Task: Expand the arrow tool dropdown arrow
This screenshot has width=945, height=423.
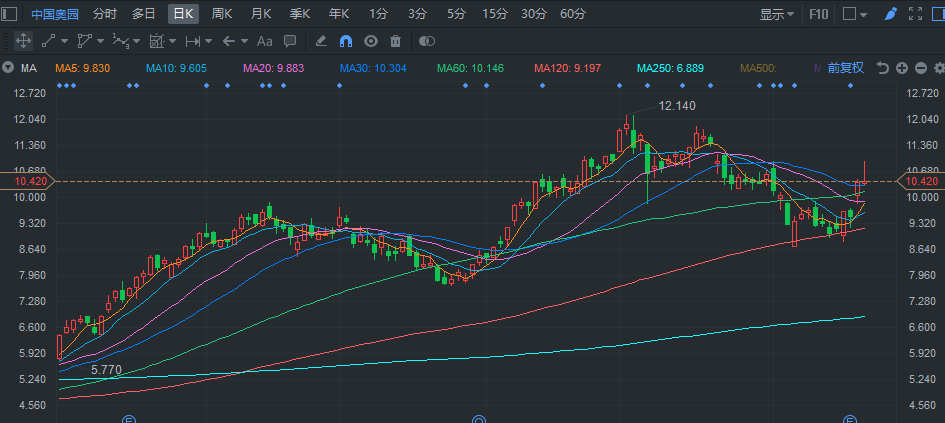Action: 244,42
